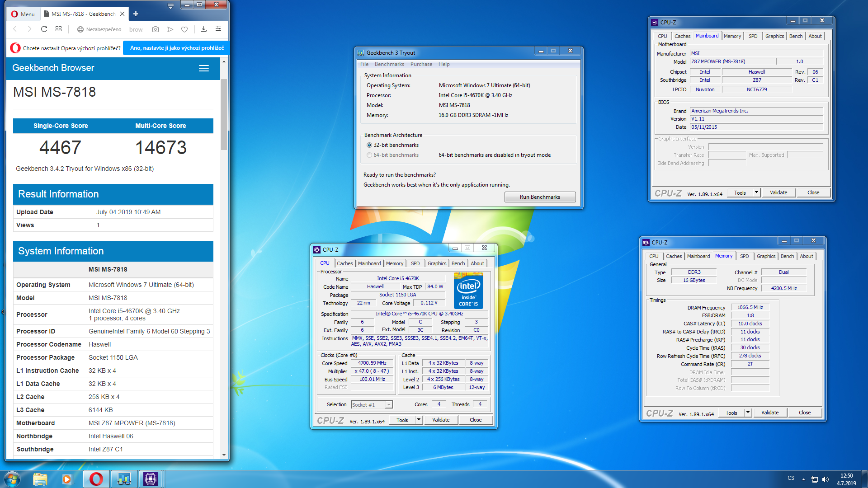Open network icon in system tray

(814, 479)
